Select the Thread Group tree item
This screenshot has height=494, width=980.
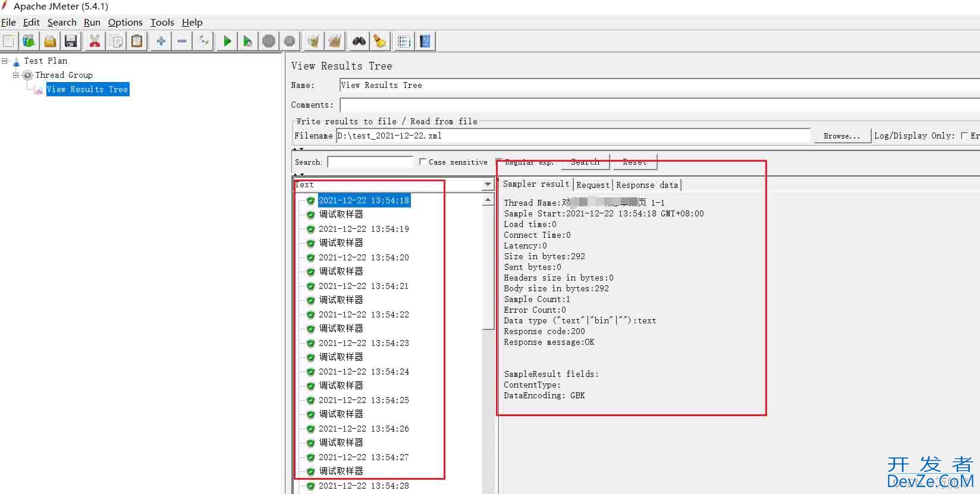[64, 75]
